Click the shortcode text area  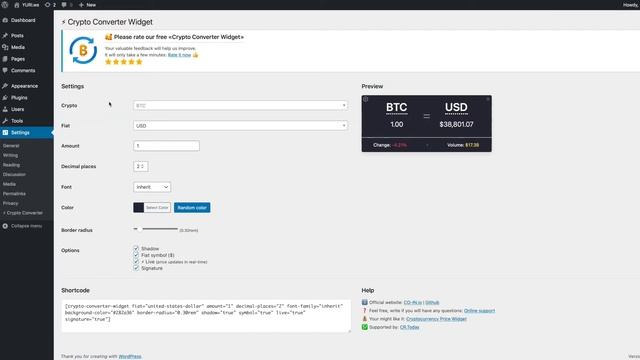click(x=206, y=316)
